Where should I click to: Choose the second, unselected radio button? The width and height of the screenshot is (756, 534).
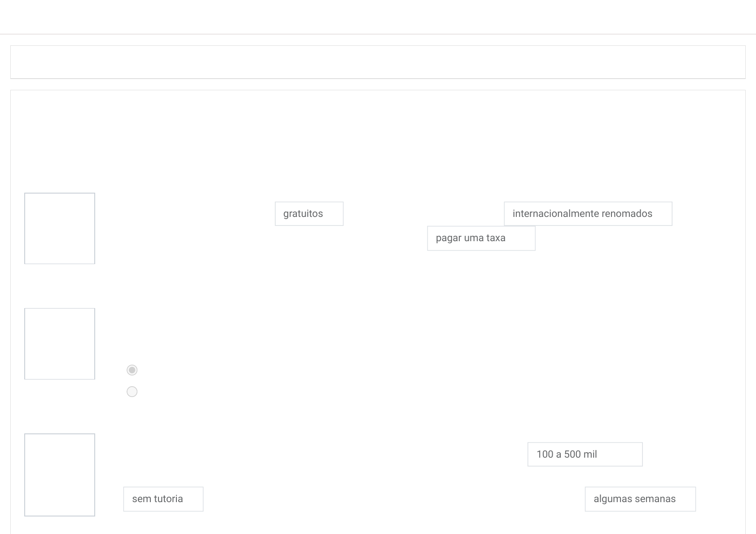click(x=132, y=392)
